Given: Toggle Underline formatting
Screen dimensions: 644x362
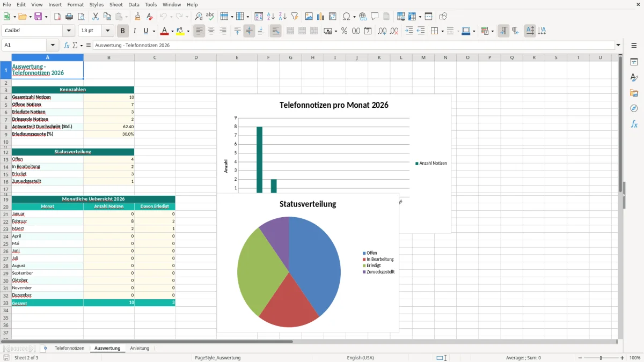Looking at the screenshot, I should [145, 31].
